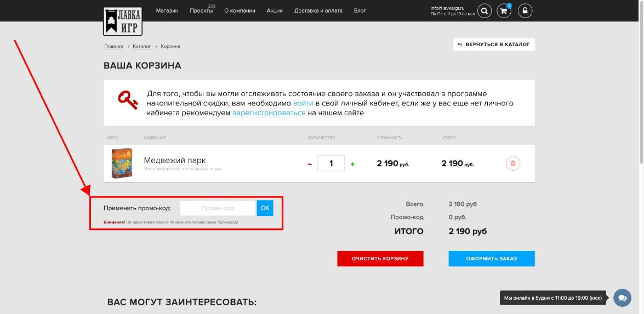Open О компании menu item

[240, 10]
